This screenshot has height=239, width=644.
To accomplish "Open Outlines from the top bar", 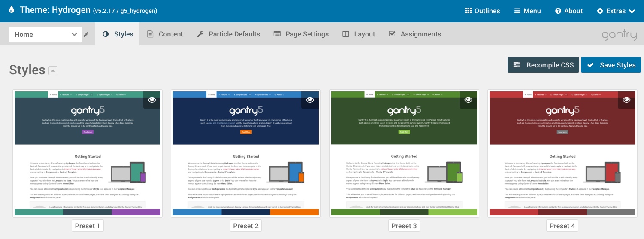I will 482,11.
